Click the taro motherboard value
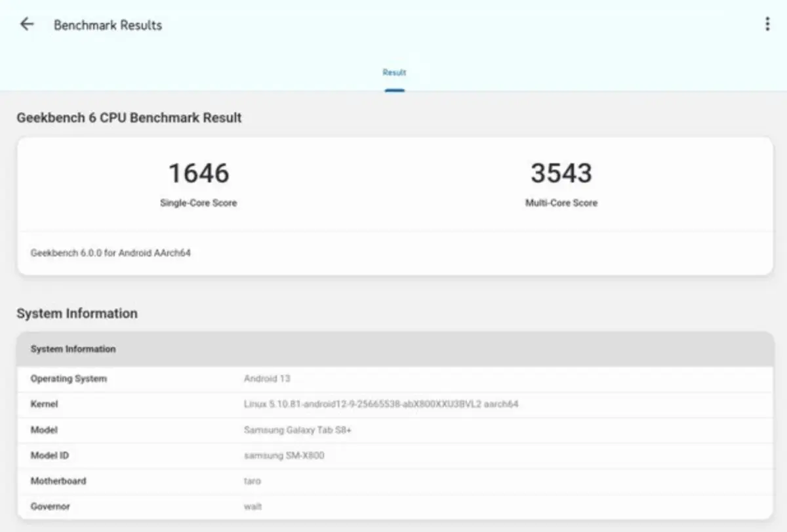 (252, 481)
